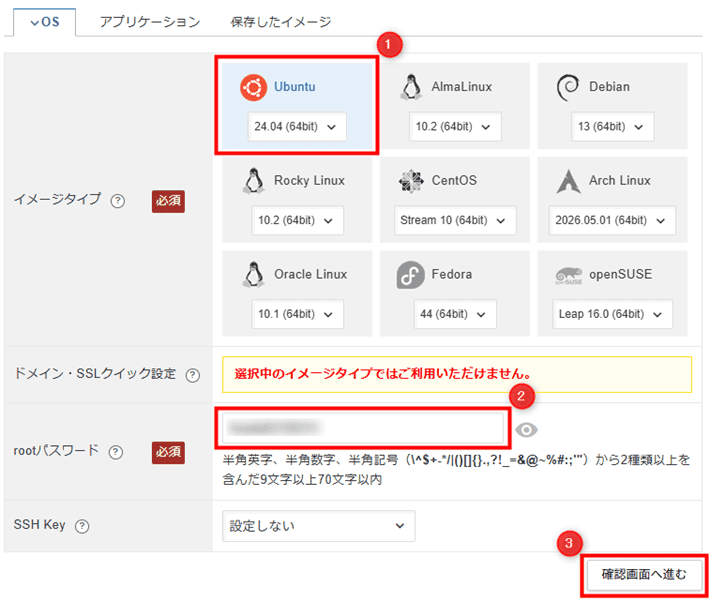Click password rule text 半角英字、半角数字
The width and height of the screenshot is (710, 602).
click(x=456, y=470)
